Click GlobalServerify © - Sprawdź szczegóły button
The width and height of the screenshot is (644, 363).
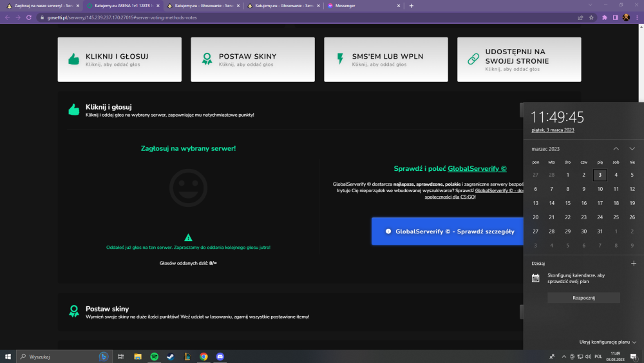point(448,231)
